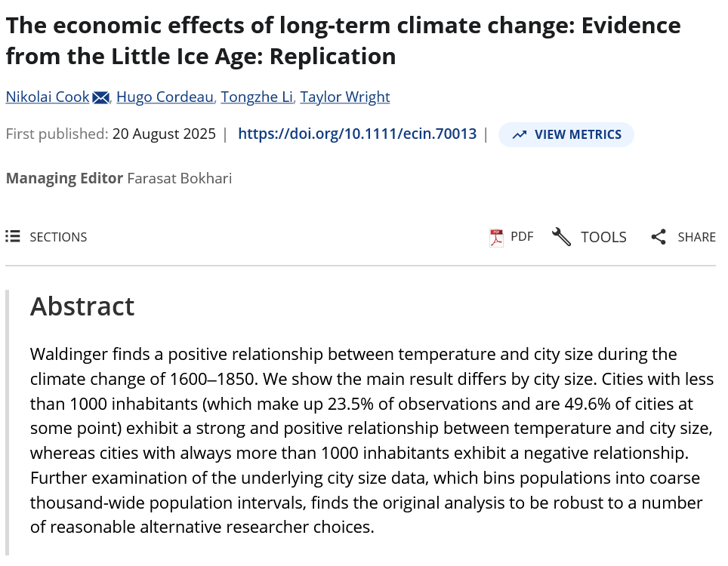
Task: Open the TOOLS dropdown label
Action: pos(603,237)
